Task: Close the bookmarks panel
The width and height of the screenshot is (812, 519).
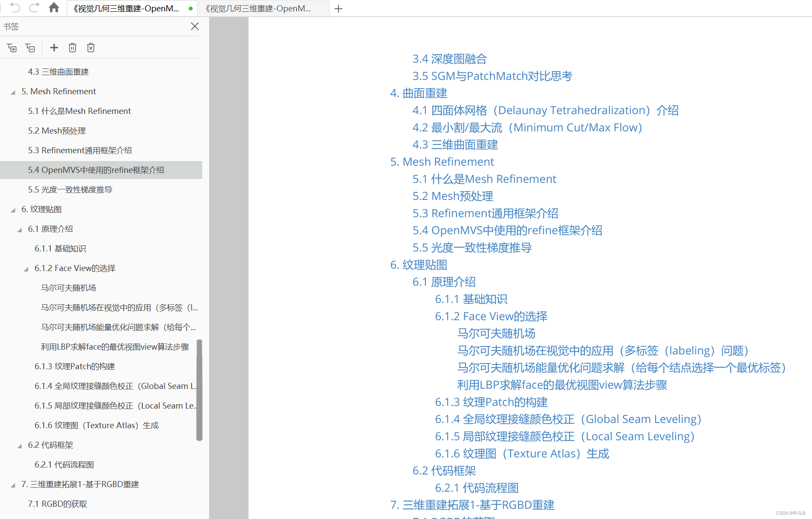Action: 195,26
